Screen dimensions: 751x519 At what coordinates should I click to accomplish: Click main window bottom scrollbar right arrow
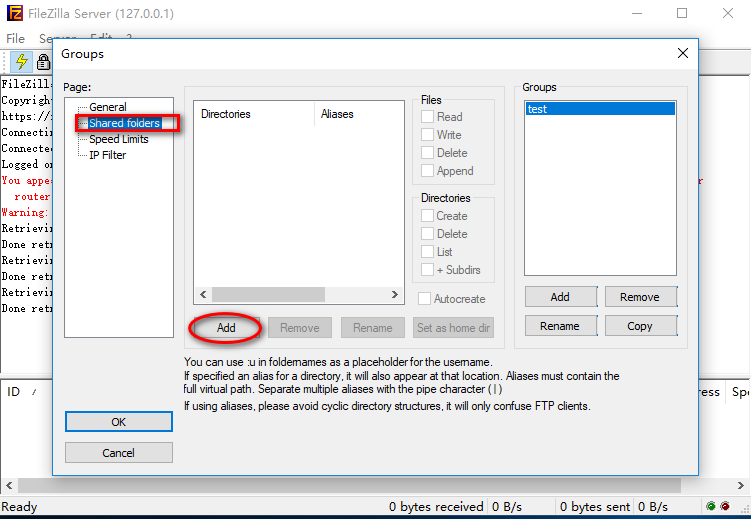[740, 485]
